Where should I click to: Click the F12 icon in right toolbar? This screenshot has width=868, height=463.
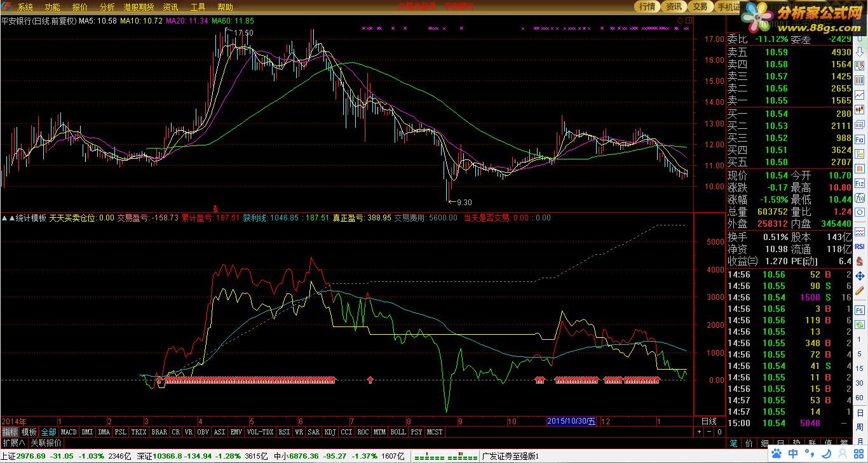pyautogui.click(x=859, y=184)
